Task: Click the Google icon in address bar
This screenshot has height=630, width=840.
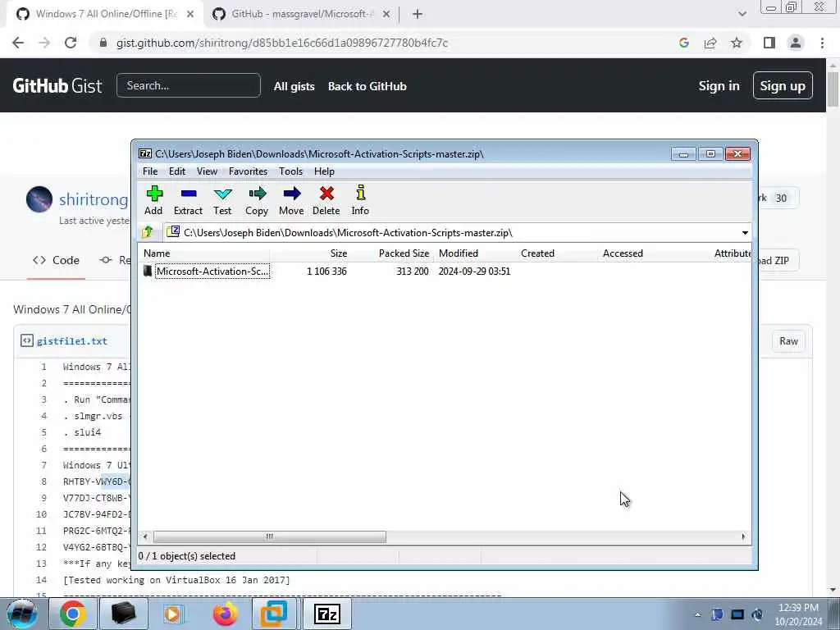Action: [x=683, y=43]
